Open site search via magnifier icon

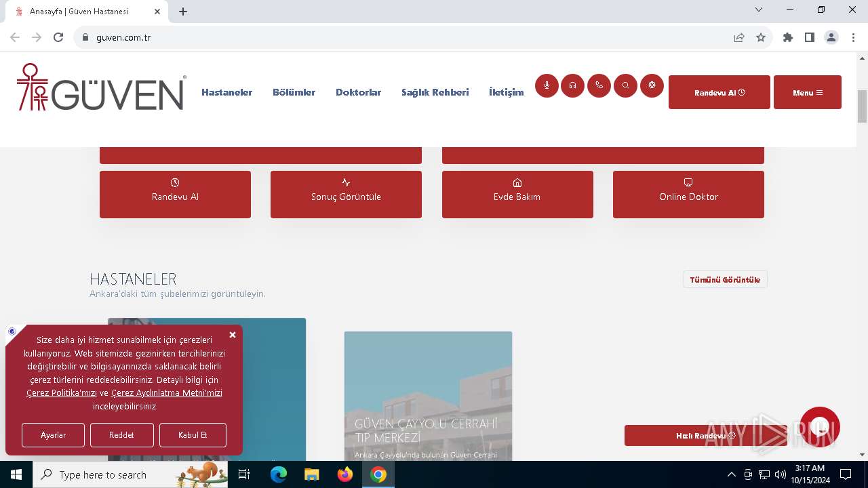pos(625,85)
